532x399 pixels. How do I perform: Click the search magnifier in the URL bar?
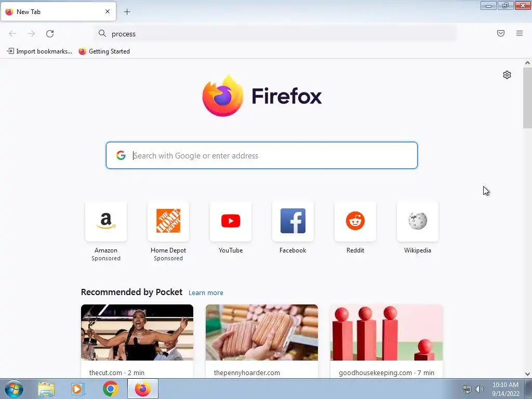tap(102, 33)
